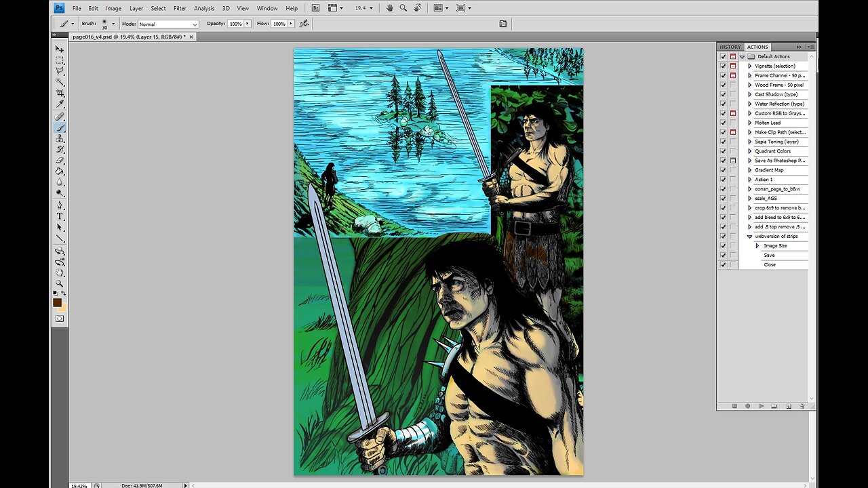Switch foreground and background colors
This screenshot has width=868, height=488.
pos(63,293)
